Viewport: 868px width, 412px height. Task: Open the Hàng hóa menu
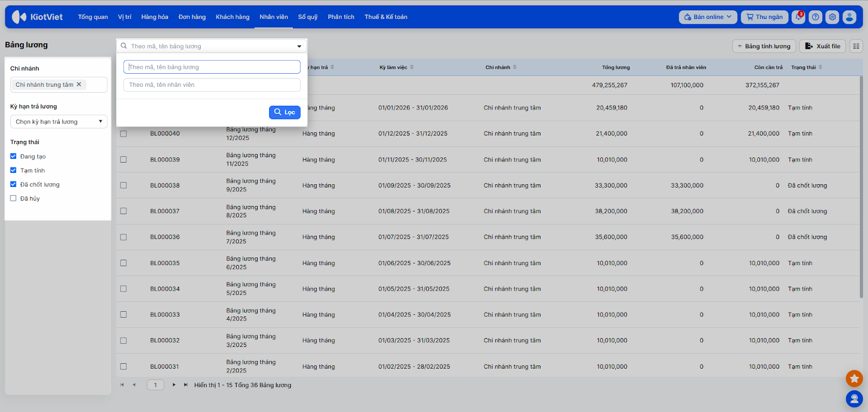click(x=155, y=17)
